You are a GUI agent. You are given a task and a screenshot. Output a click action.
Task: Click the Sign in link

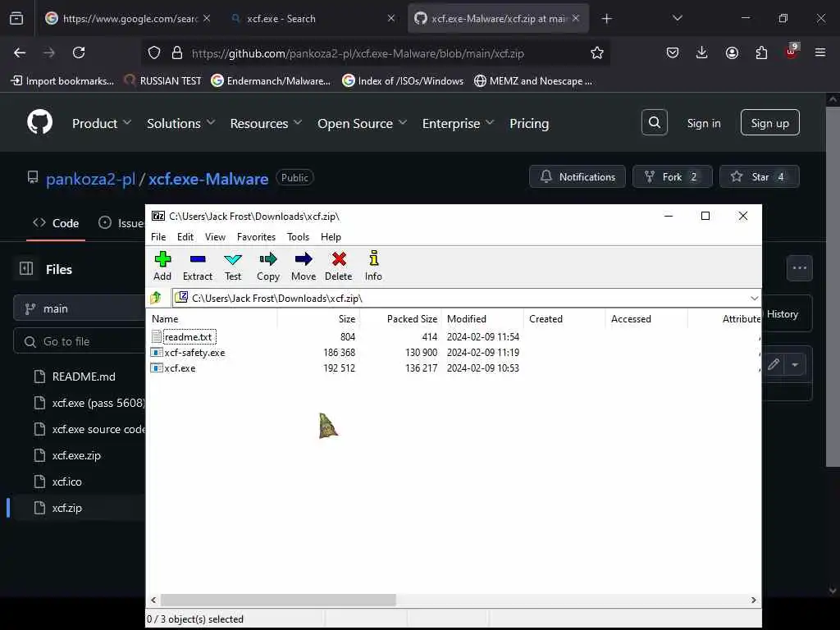(x=703, y=123)
